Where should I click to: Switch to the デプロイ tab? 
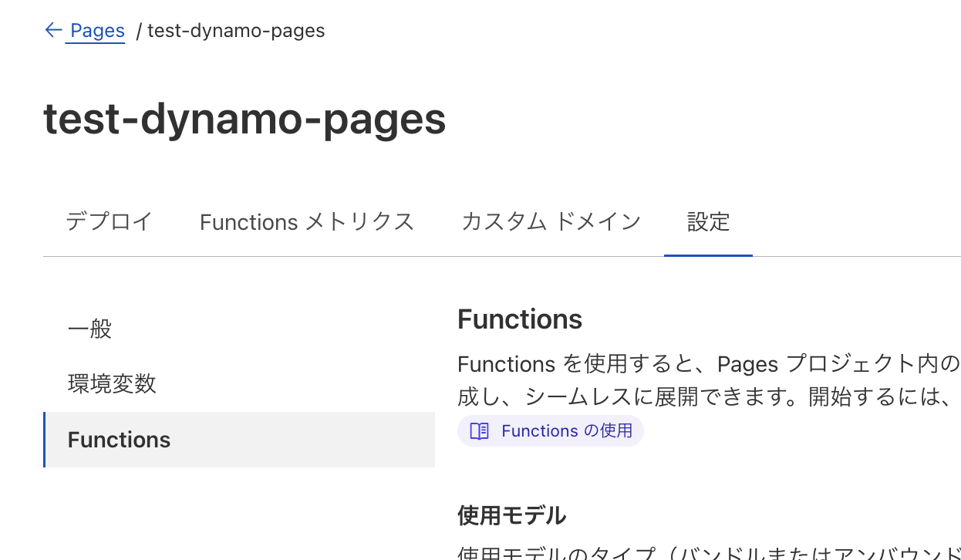tap(109, 221)
